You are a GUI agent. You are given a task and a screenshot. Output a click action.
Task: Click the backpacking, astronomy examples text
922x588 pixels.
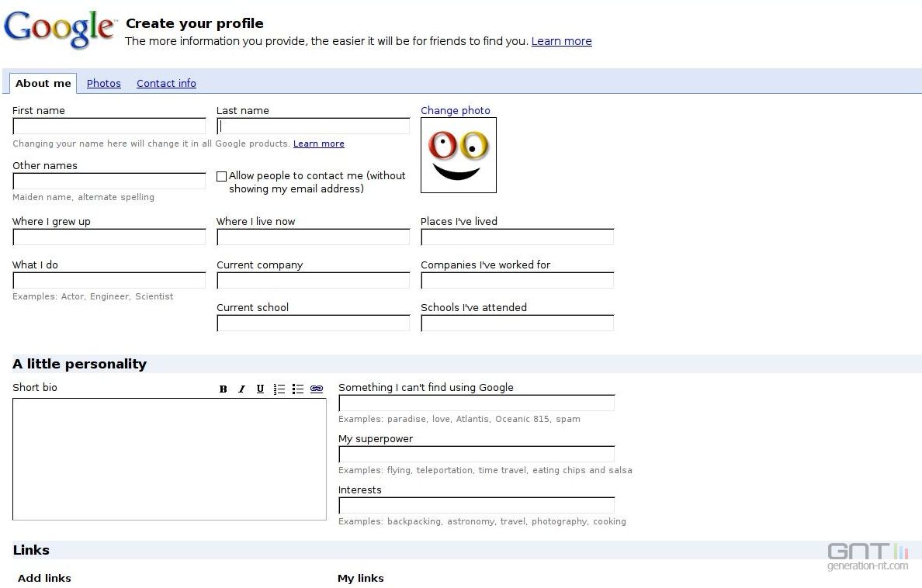tap(482, 521)
